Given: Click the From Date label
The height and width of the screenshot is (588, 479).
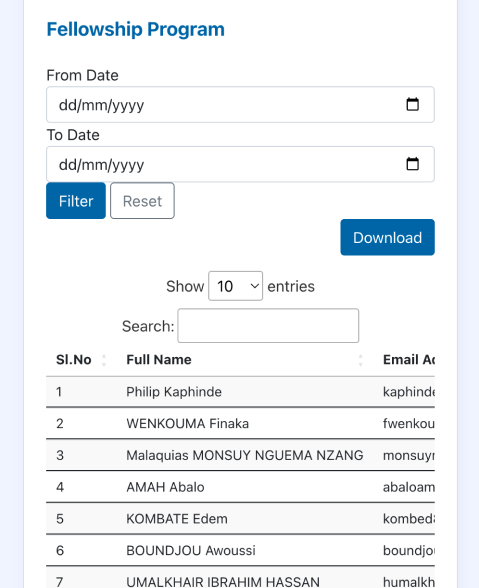Looking at the screenshot, I should point(83,75).
